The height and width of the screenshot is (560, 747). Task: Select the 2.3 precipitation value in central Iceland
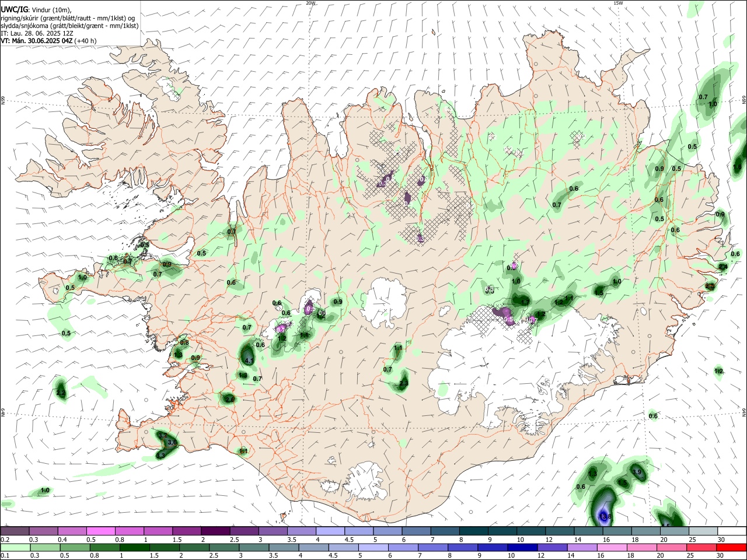click(403, 383)
